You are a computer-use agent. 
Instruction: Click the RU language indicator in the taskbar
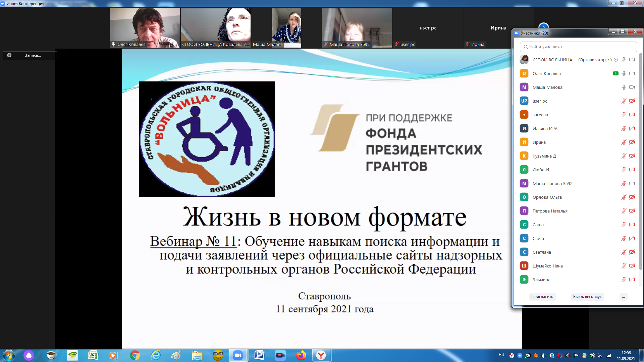(501, 355)
